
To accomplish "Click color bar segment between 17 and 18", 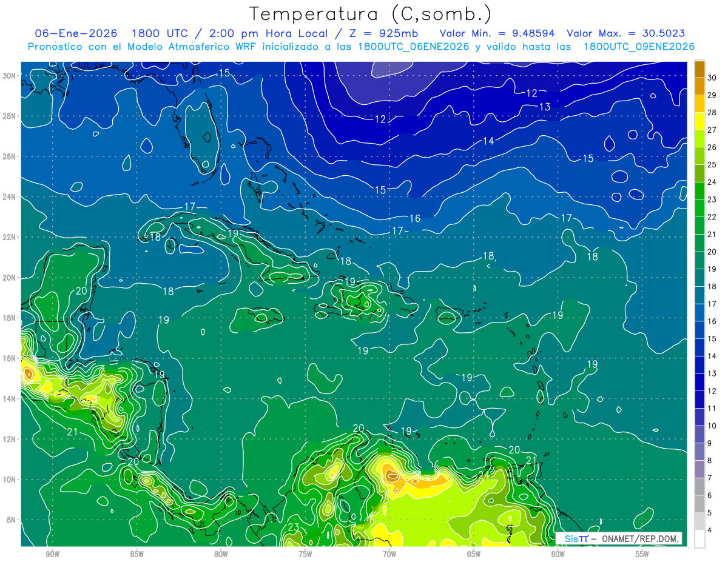I will [x=699, y=295].
